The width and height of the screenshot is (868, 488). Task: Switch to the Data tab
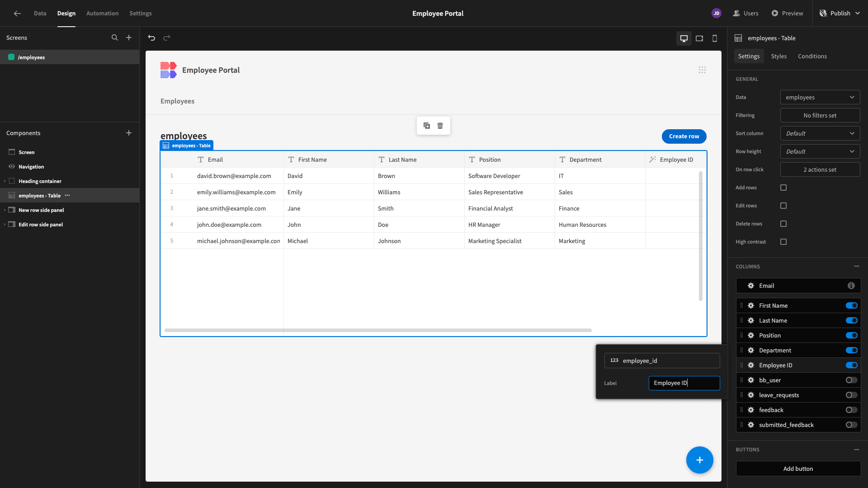(40, 14)
